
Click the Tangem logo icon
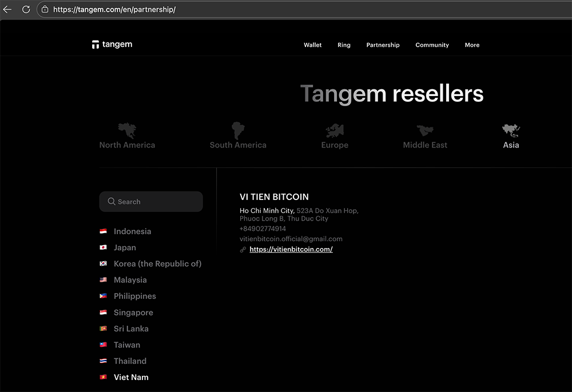96,45
